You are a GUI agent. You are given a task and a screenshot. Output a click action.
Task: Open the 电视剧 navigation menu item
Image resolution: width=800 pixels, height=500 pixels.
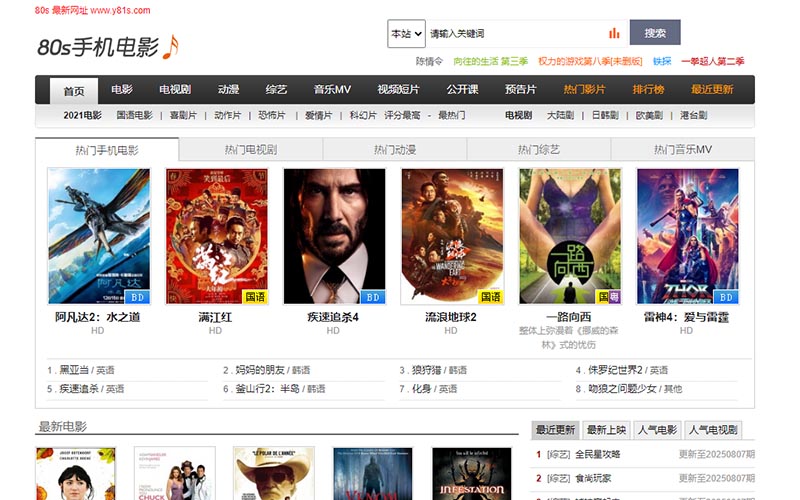[x=174, y=89]
